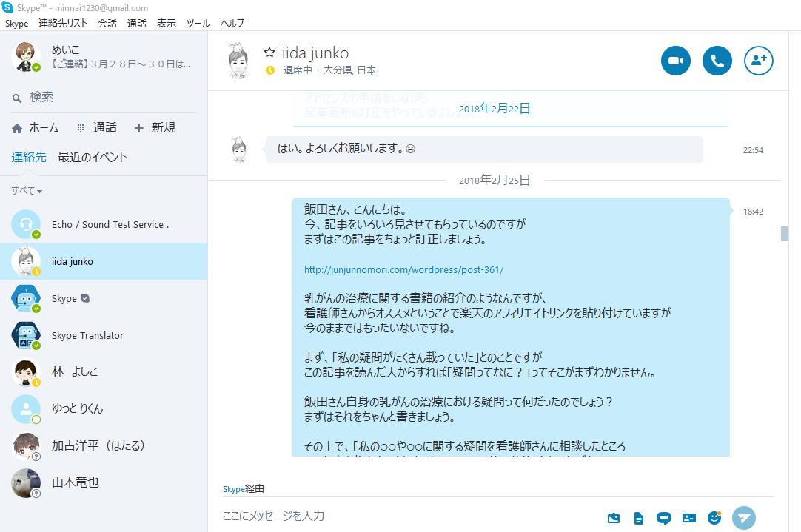The width and height of the screenshot is (801, 532).
Task: Click the add participants icon
Action: tap(758, 61)
